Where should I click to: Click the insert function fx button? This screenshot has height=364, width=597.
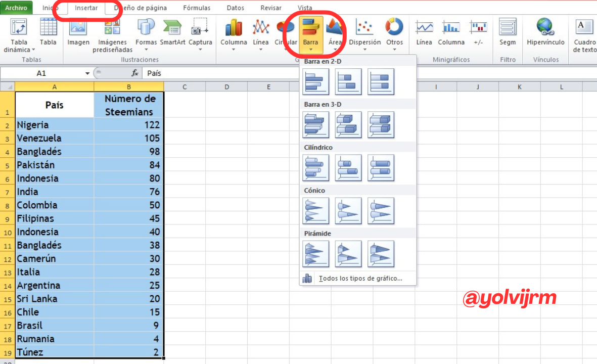[x=135, y=73]
